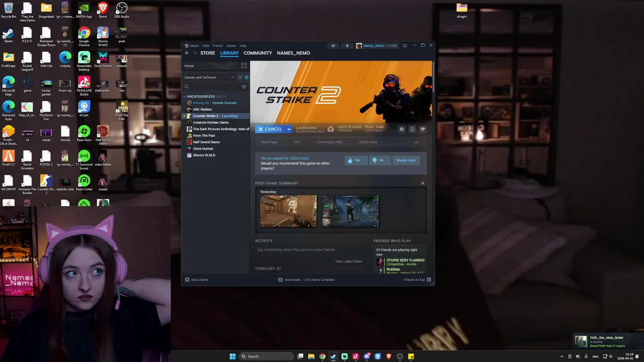This screenshot has height=362, width=644.
Task: Switch library to grid view icon
Action: tap(244, 66)
